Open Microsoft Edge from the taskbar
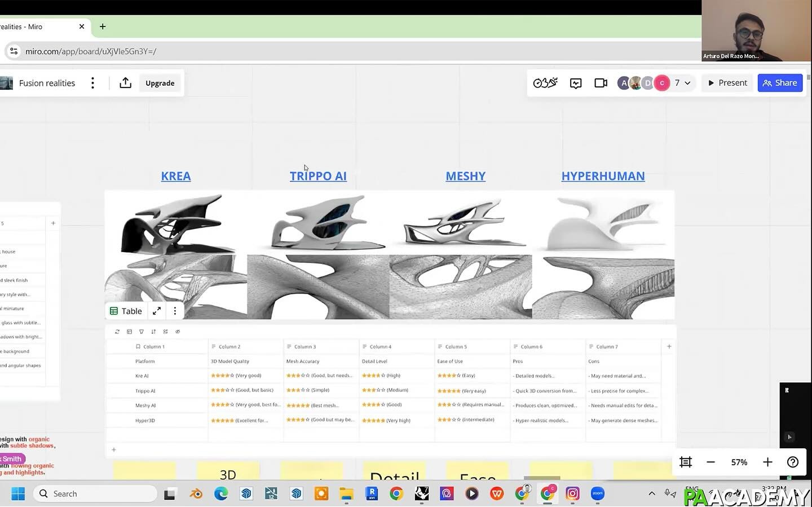The height and width of the screenshot is (507, 812). (221, 494)
